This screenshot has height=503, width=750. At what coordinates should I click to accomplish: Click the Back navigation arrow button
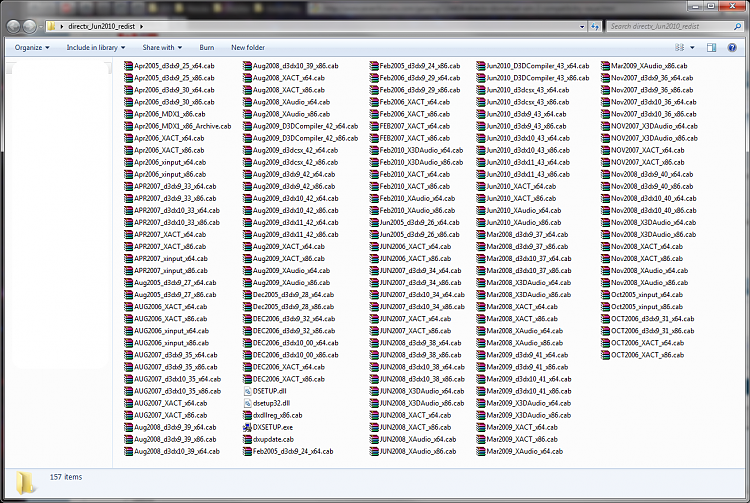coord(13,26)
